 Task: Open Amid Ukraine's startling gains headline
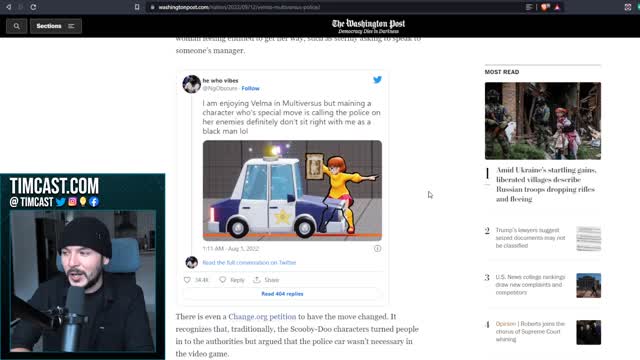pos(546,184)
